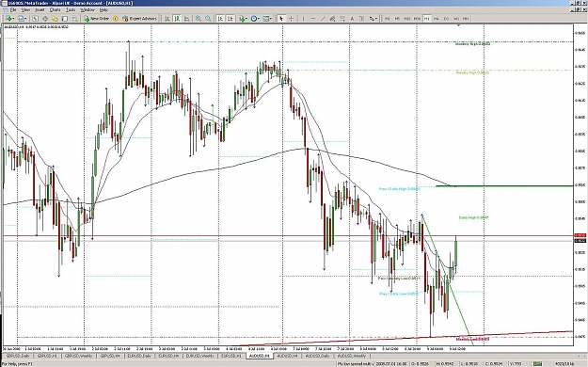Set timeframe to D1
This screenshot has width=588, height=367.
(446, 18)
